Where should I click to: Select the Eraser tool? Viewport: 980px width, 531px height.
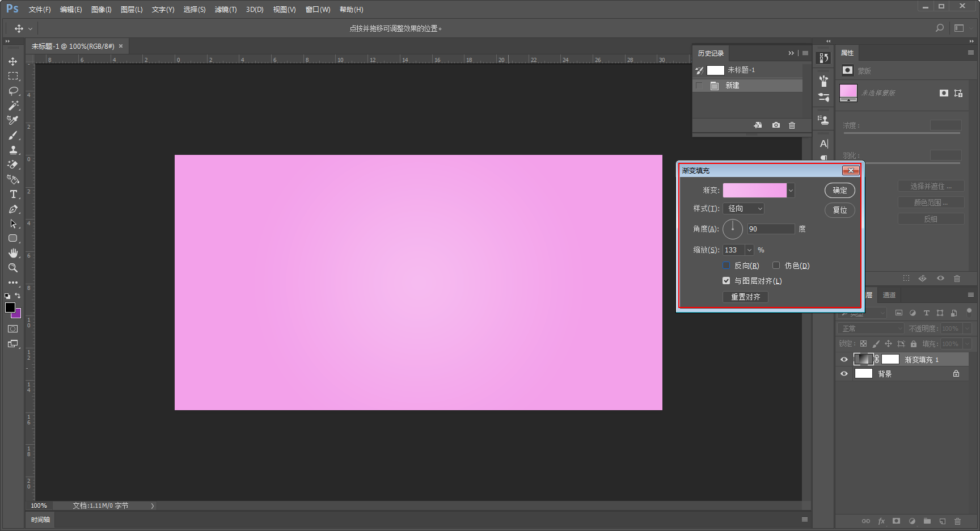(x=13, y=165)
